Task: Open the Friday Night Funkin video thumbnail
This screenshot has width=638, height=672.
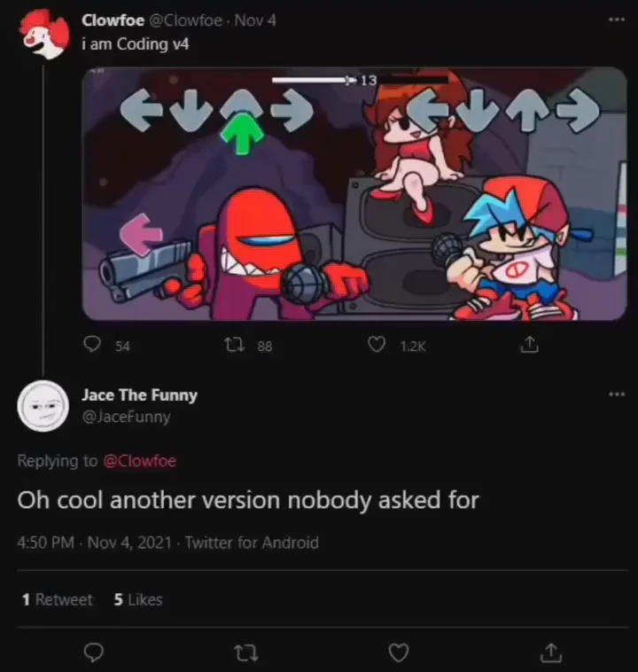Action: tap(354, 193)
